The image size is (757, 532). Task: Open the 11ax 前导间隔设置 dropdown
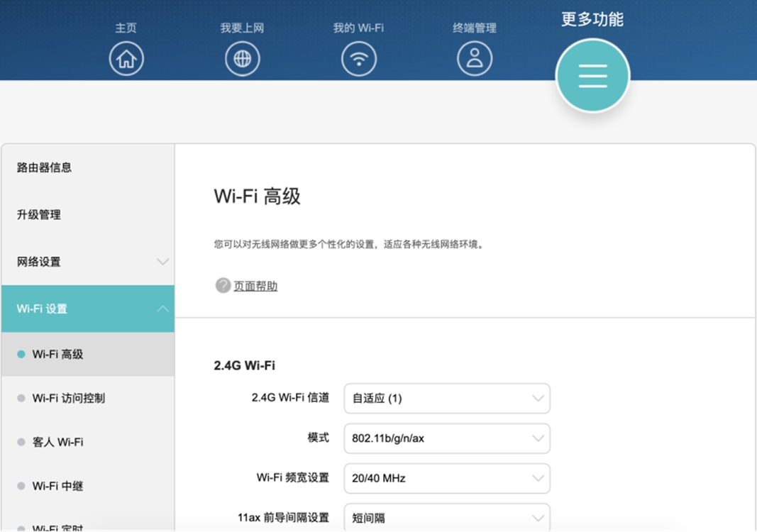[x=446, y=518]
